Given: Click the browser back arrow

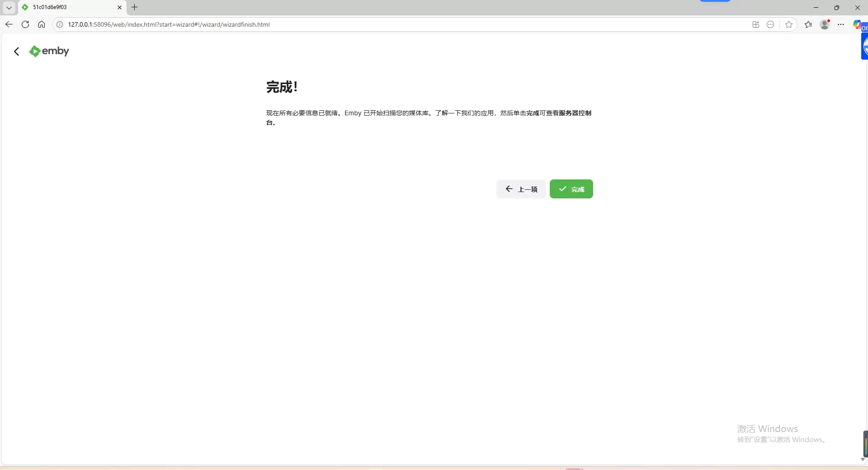Looking at the screenshot, I should tap(9, 24).
